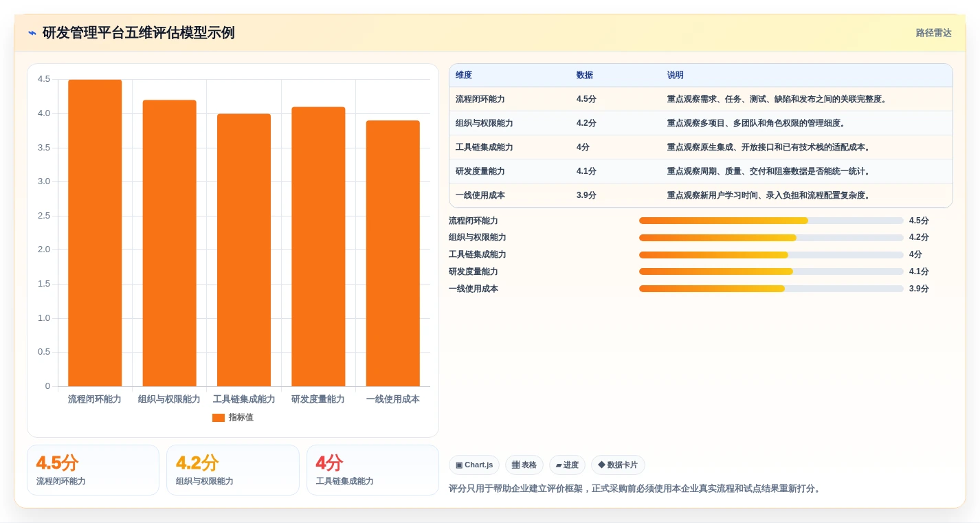Click the 3.9分 value in the table
This screenshot has width=980, height=523.
click(x=586, y=196)
